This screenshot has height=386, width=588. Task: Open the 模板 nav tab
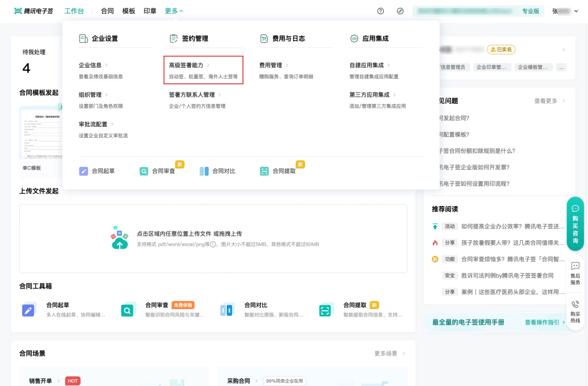pos(129,11)
